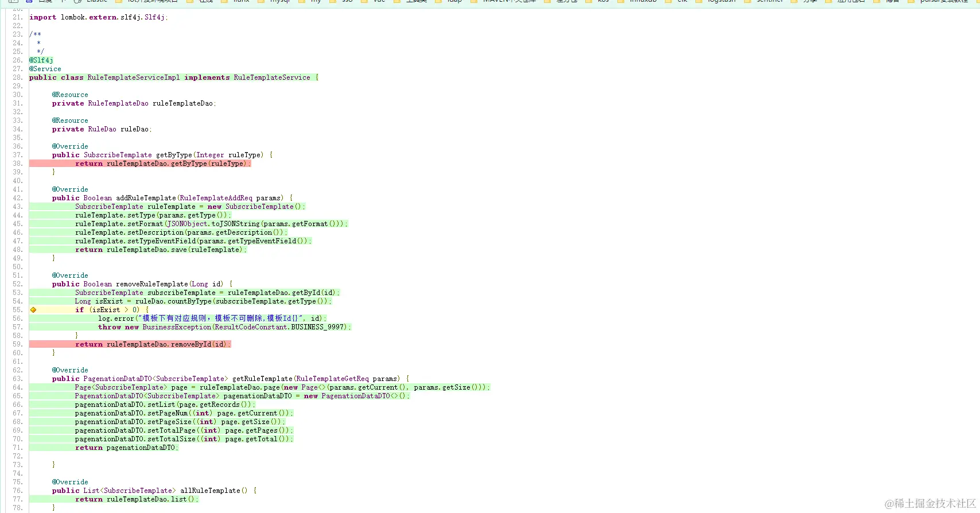The width and height of the screenshot is (980, 513).
Task: Click the @Resource annotation above ruleDao
Action: click(70, 121)
